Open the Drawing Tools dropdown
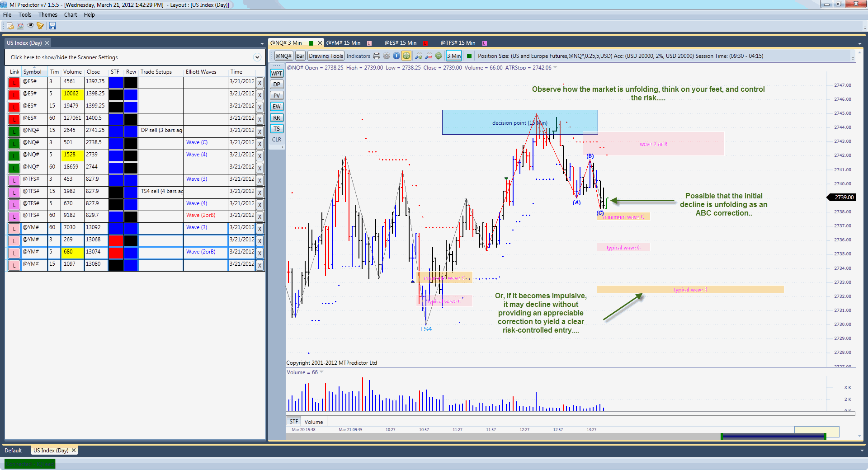This screenshot has width=868, height=470. point(326,56)
